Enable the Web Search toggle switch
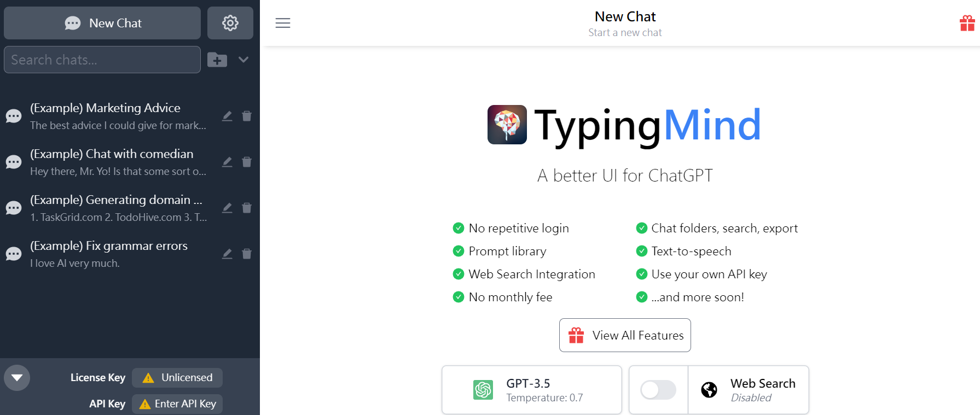Screen dimensions: 980x415 [x=658, y=390]
